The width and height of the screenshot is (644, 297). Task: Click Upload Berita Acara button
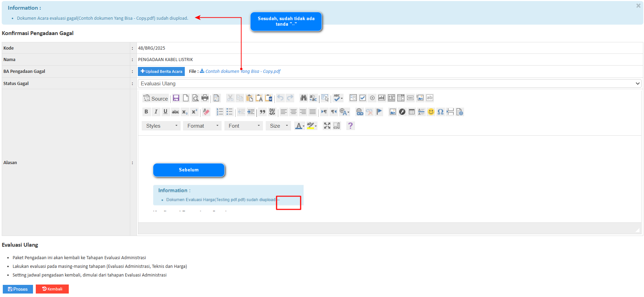[x=162, y=71]
